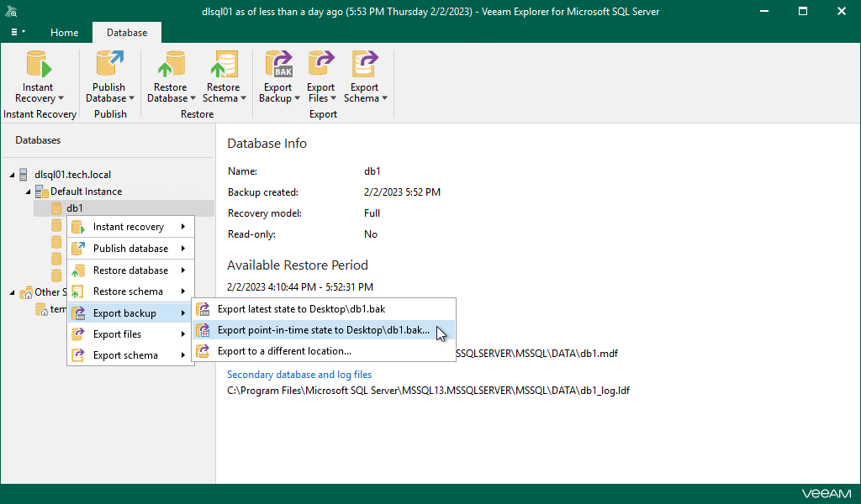This screenshot has height=504, width=861.
Task: Click the Backup created value 2/2/2023 5:52 PM
Action: 402,192
